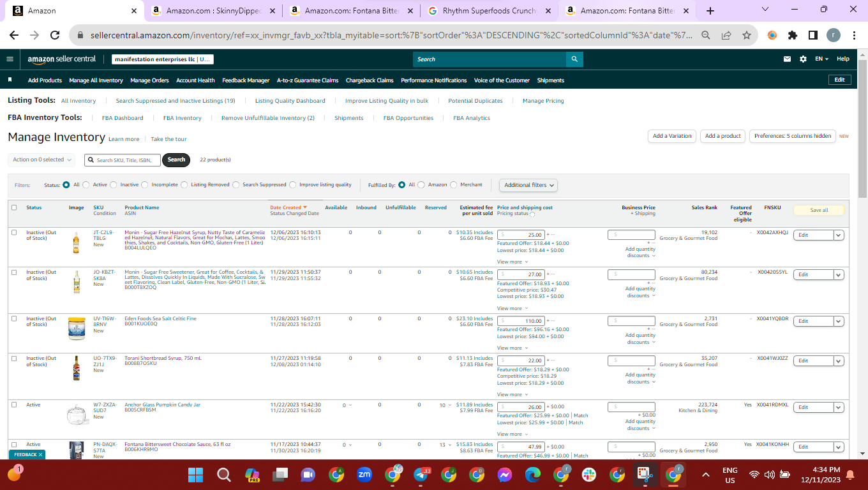
Task: Open Preferences: 5 columns hidden
Action: (x=793, y=136)
